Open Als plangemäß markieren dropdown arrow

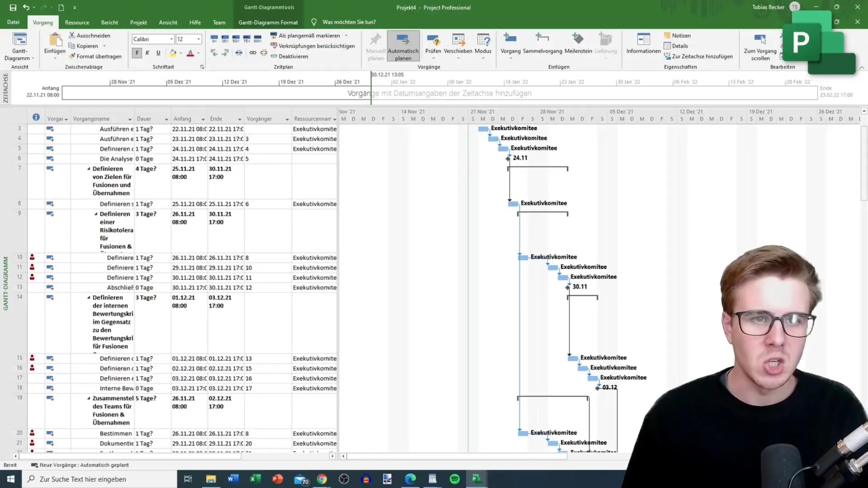346,35
